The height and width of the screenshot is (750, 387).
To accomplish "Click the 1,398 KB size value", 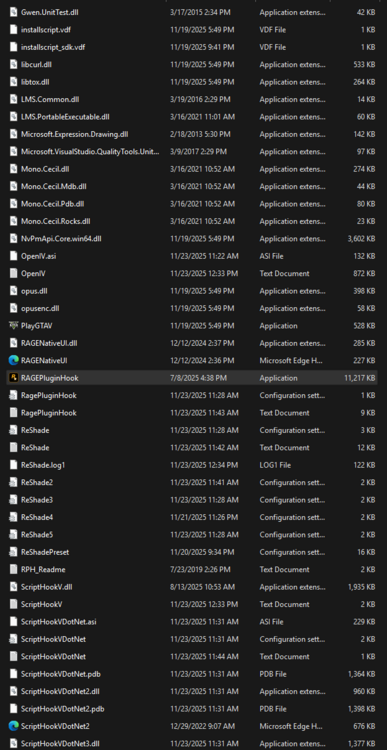I will (x=362, y=708).
